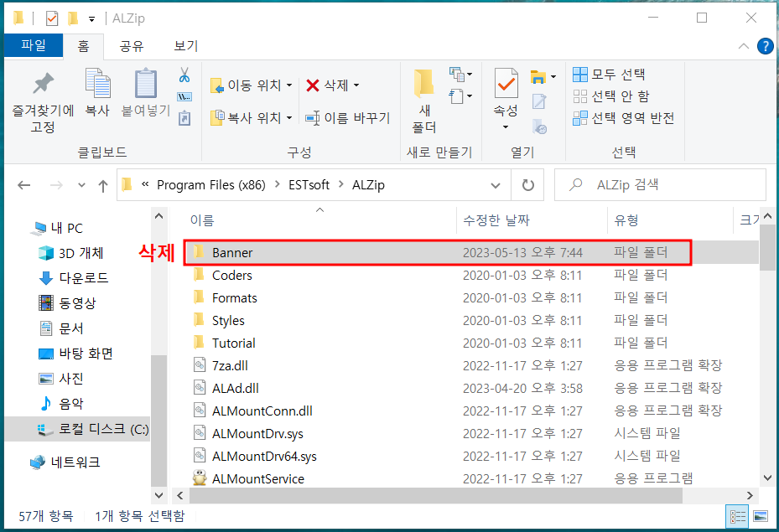Switch to large icons view in status bar
Screen dimensions: 779x532
760,517
